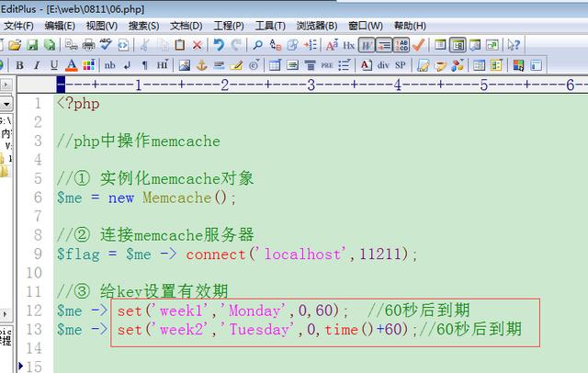The image size is (588, 373).
Task: Open Find with the magnifier icon
Action: [x=257, y=45]
